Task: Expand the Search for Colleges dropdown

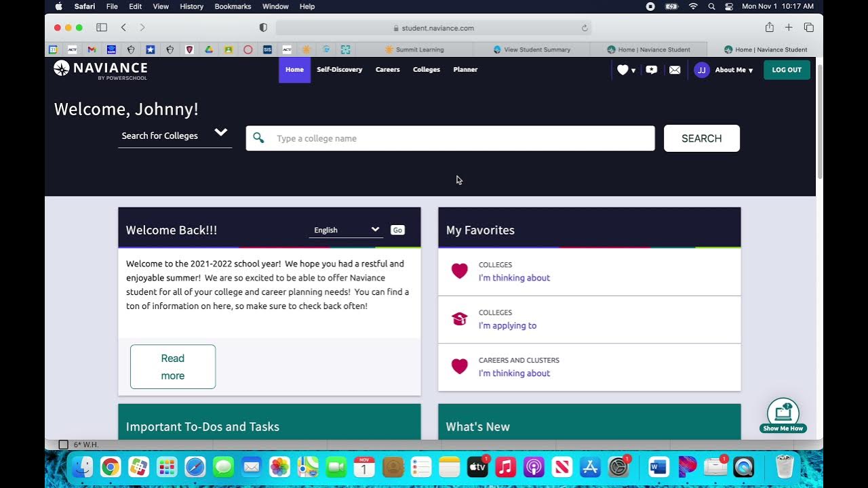Action: (175, 135)
